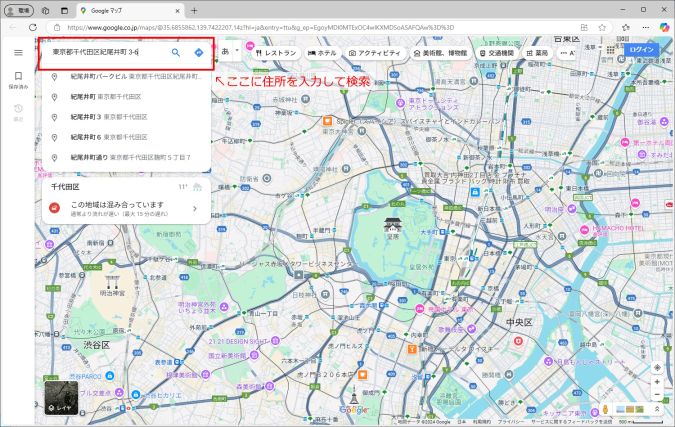Click the Street View pegman icon

pos(606,409)
